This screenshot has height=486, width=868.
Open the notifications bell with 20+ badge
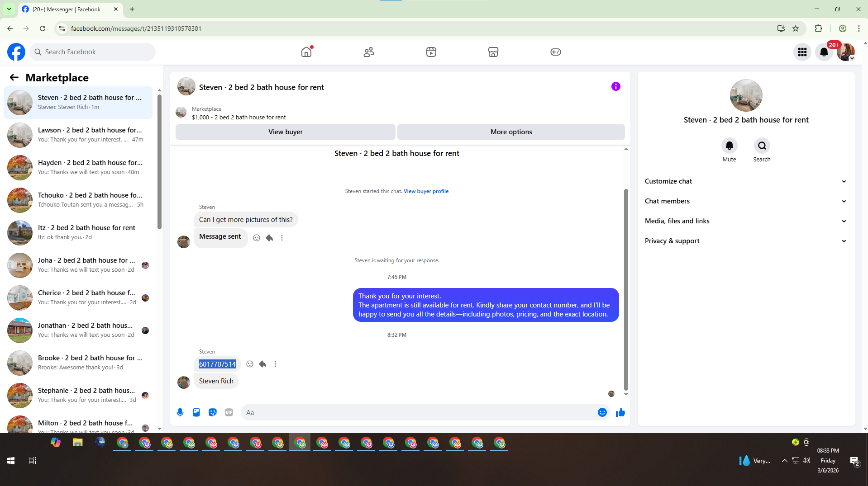(x=824, y=52)
